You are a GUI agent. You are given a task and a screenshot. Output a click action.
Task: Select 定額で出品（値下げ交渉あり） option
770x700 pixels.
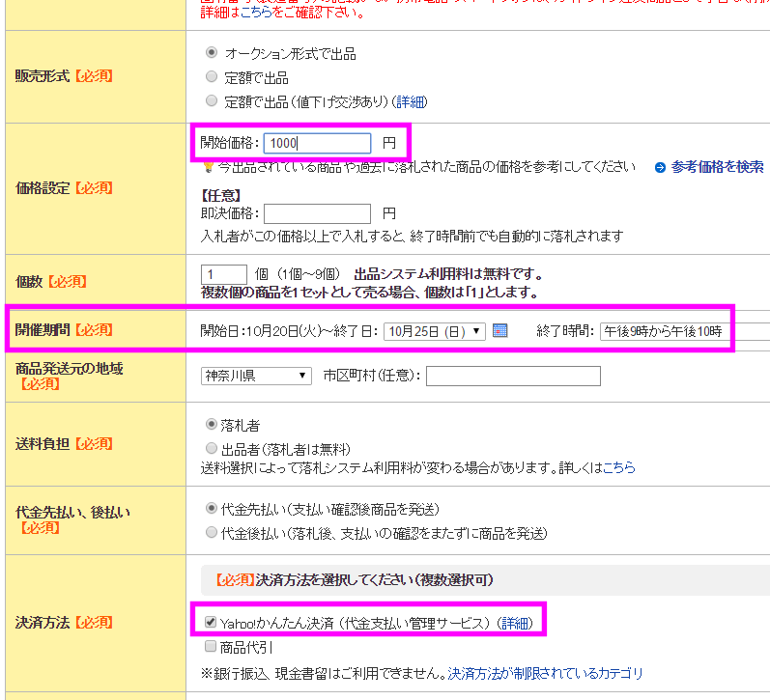click(212, 101)
